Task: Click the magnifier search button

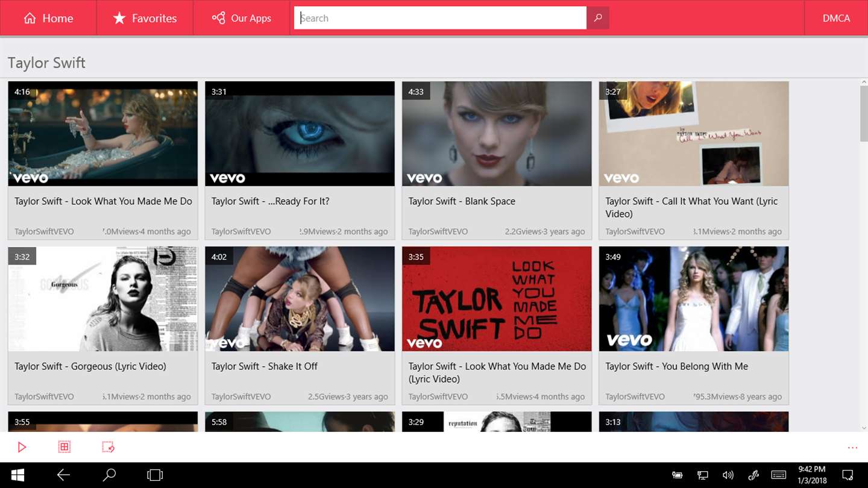Action: click(598, 18)
